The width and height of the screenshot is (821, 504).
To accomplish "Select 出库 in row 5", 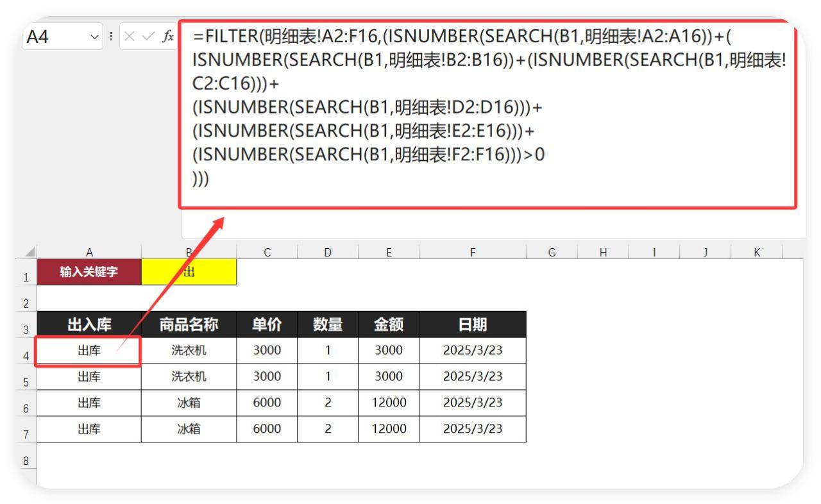I will pyautogui.click(x=89, y=377).
